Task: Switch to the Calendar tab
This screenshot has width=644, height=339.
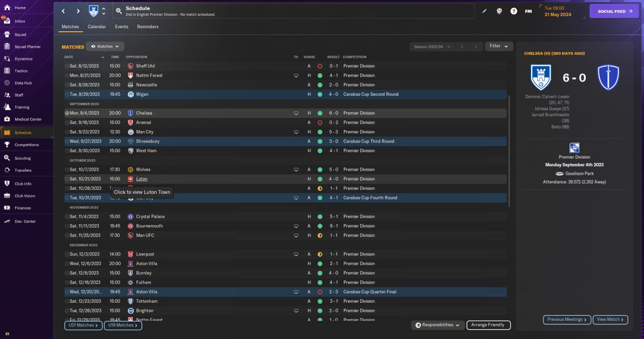Action: coord(97,27)
